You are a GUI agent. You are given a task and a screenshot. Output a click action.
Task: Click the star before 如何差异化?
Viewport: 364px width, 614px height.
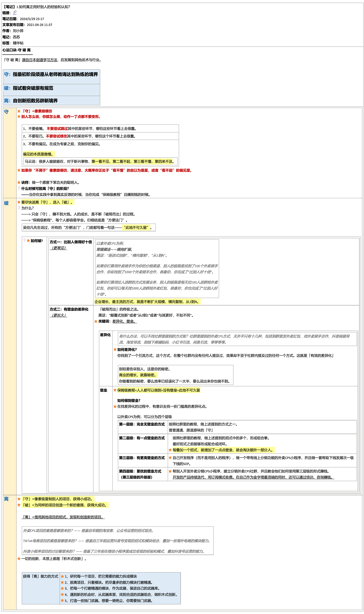point(115,349)
